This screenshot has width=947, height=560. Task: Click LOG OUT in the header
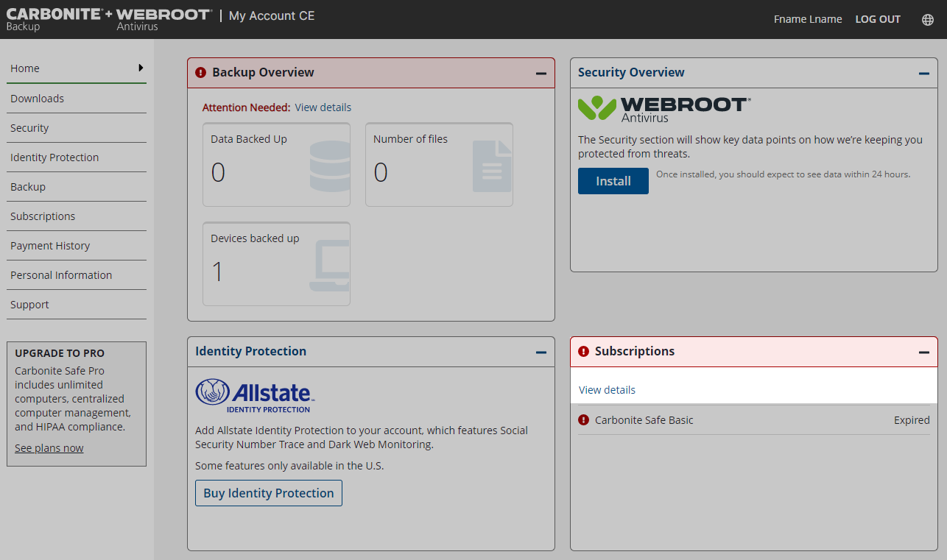877,20
